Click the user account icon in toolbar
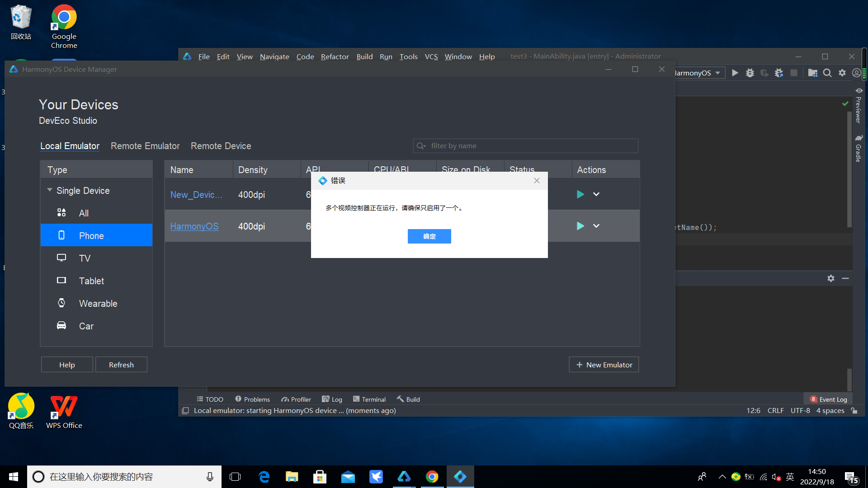 pyautogui.click(x=857, y=73)
